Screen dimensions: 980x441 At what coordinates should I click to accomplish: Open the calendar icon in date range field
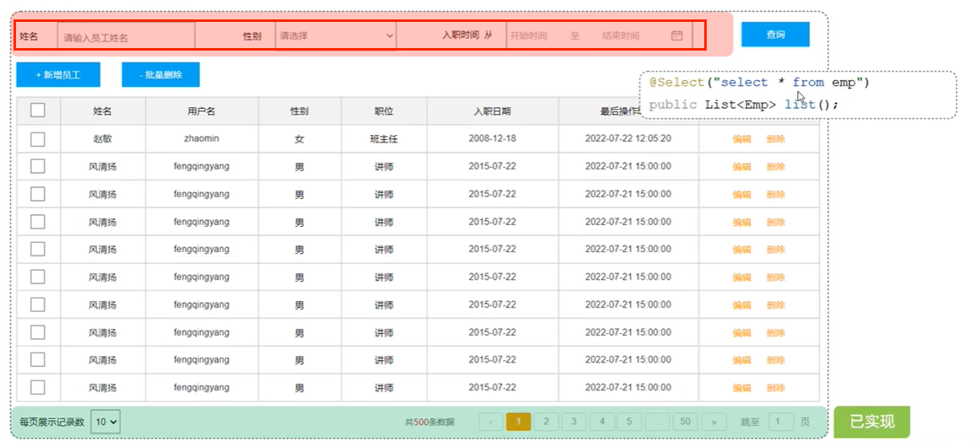(676, 35)
